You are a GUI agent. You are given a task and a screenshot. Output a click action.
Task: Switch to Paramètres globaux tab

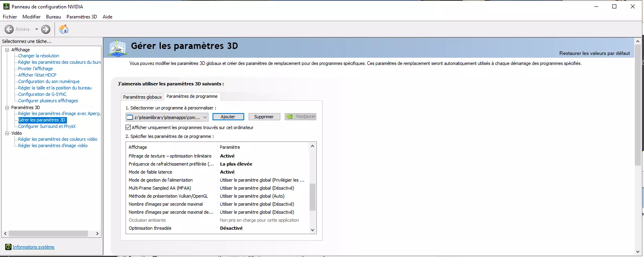142,97
